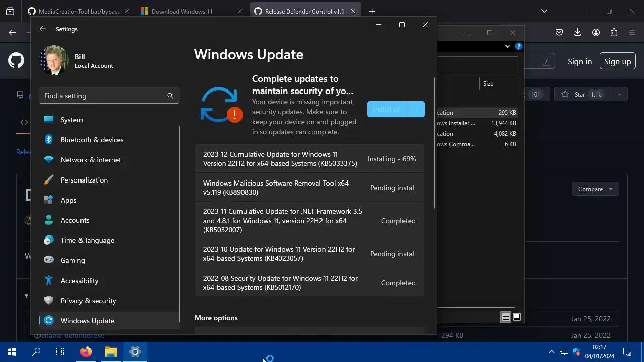Screen dimensions: 644x362
Task: Select the KB5032007 .NET Framework update row
Action: point(309,221)
